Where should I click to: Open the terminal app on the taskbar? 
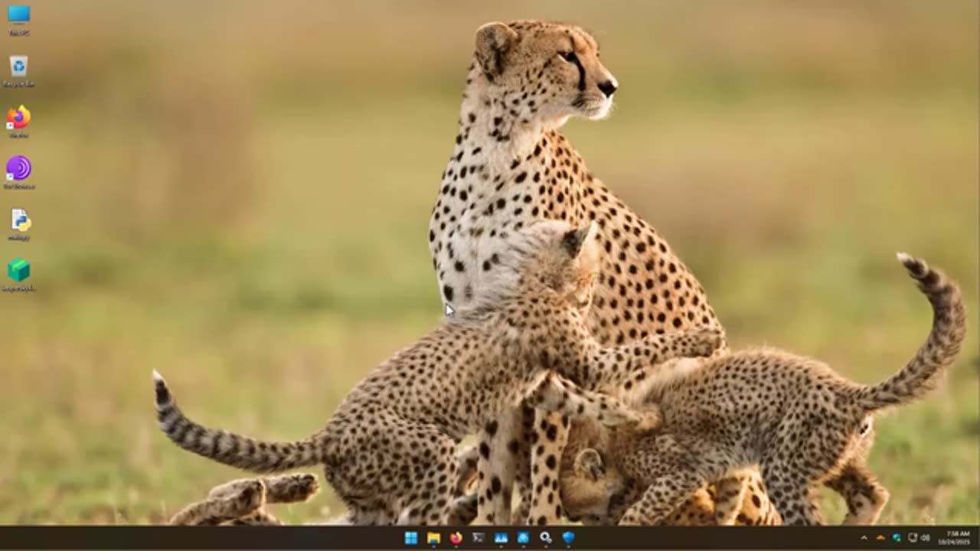pos(479,538)
